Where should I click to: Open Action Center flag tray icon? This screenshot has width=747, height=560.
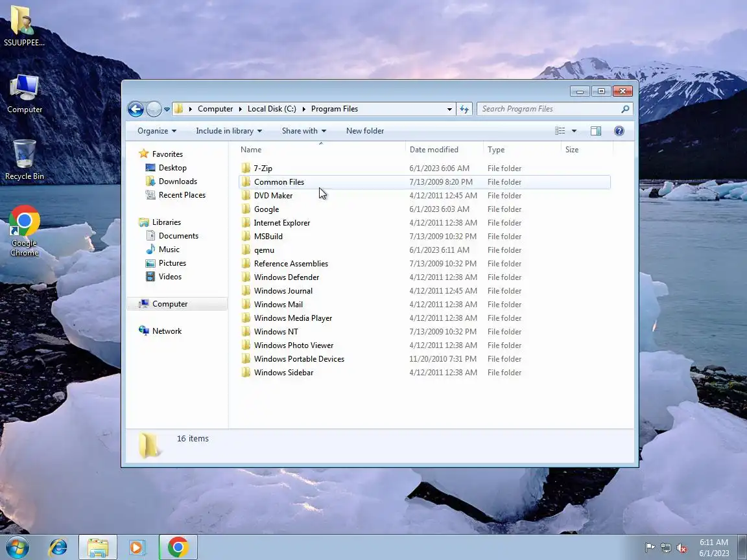(649, 548)
